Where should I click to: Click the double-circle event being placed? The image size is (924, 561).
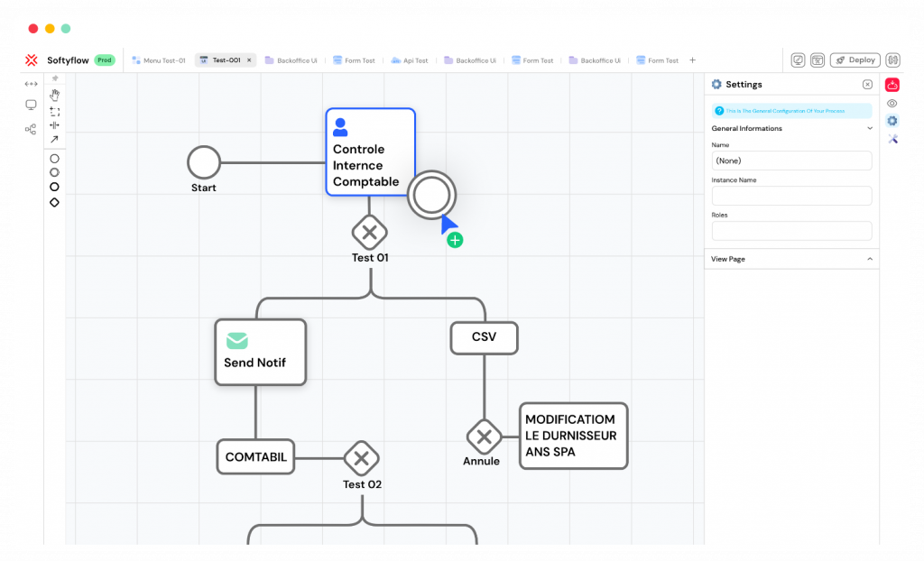pyautogui.click(x=431, y=195)
